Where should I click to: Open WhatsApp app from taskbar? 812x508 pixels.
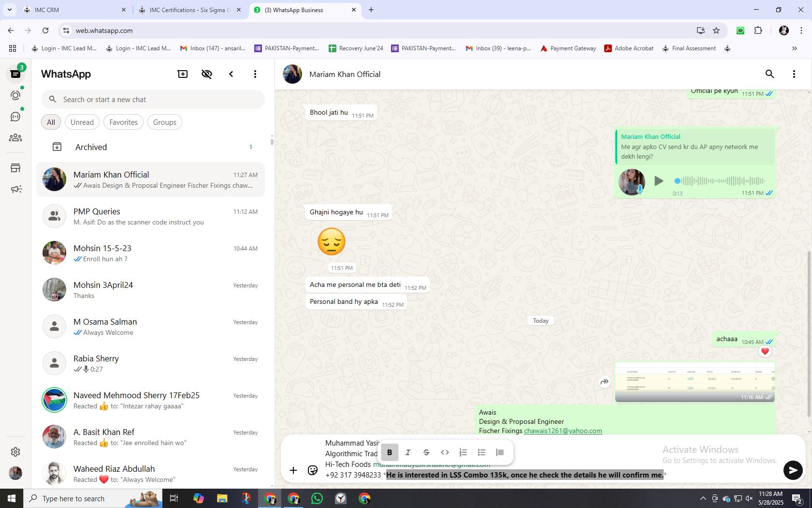point(317,498)
